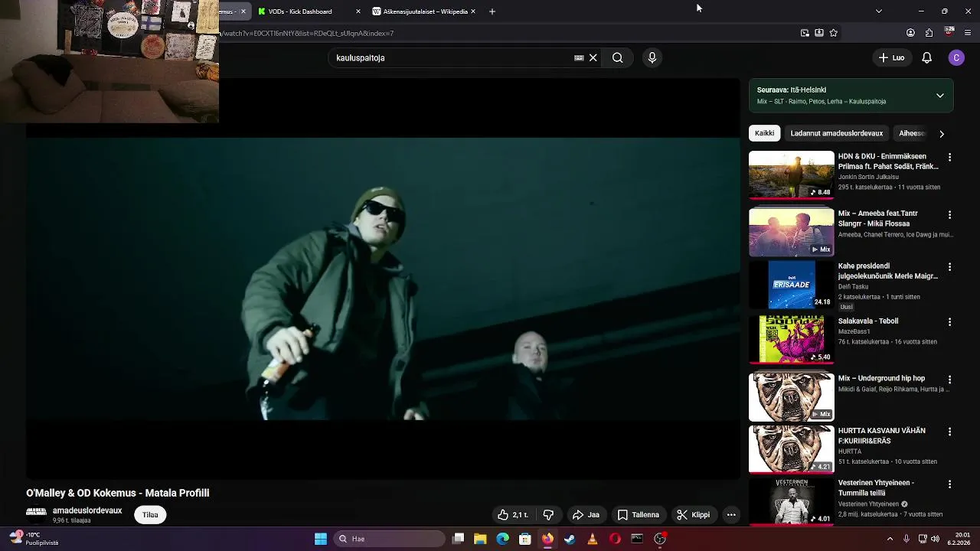Click the browser address bar URL
Viewport: 980px width, 551px height.
[306, 34]
